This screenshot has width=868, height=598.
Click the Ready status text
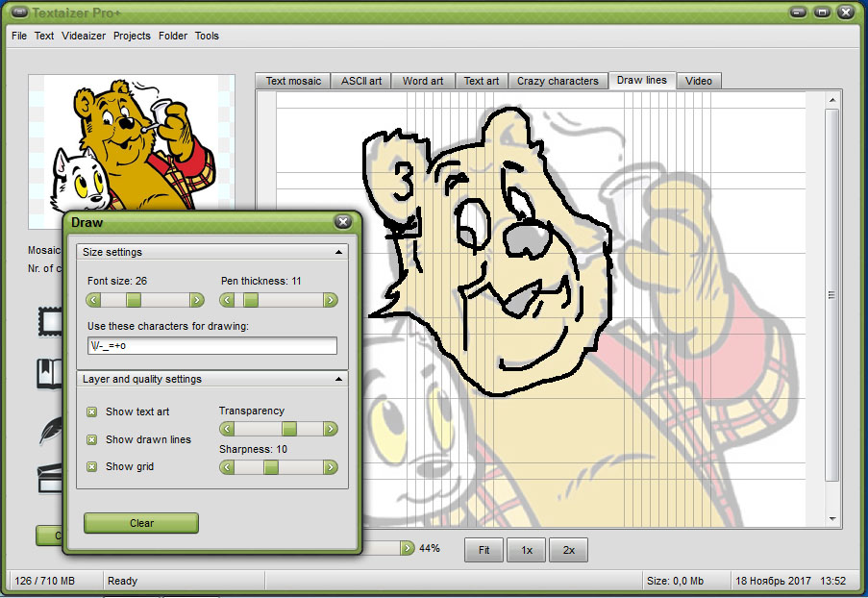122,581
